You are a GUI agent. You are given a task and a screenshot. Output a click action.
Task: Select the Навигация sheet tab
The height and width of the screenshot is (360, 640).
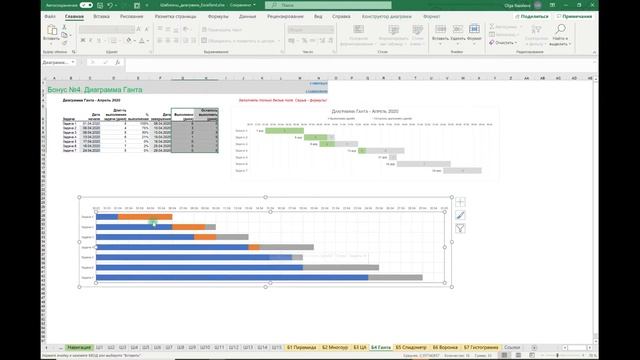click(79, 347)
